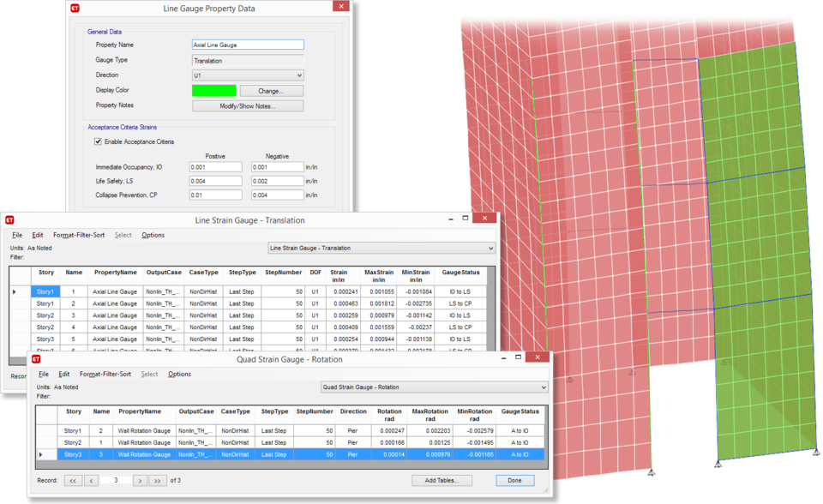Click the ETABS icon in Line Strain Gauge window

coord(11,220)
